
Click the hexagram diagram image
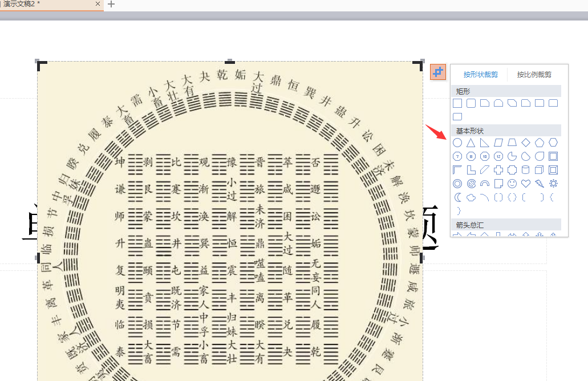click(x=230, y=221)
